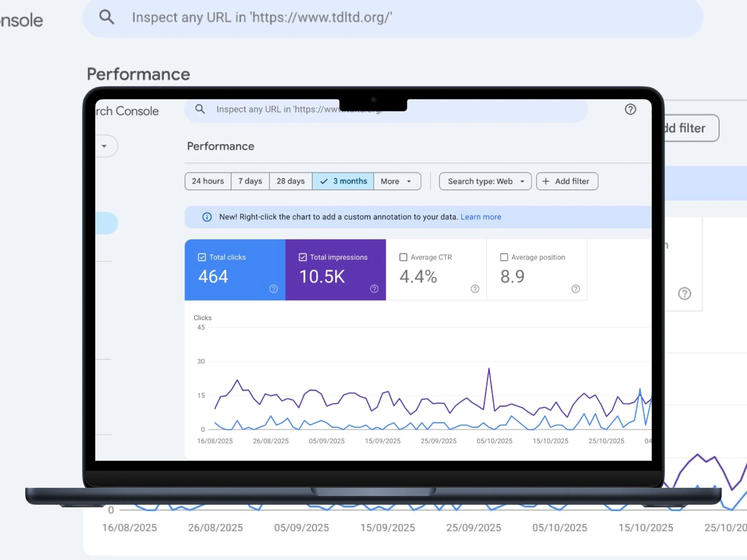Click the 10.5K impressions value
Viewport: 747px width, 560px height.
click(x=322, y=276)
